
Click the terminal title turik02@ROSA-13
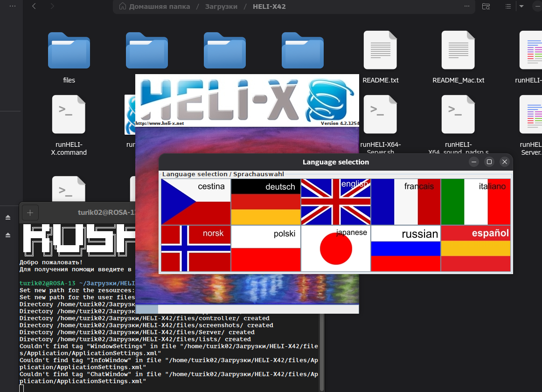106,213
